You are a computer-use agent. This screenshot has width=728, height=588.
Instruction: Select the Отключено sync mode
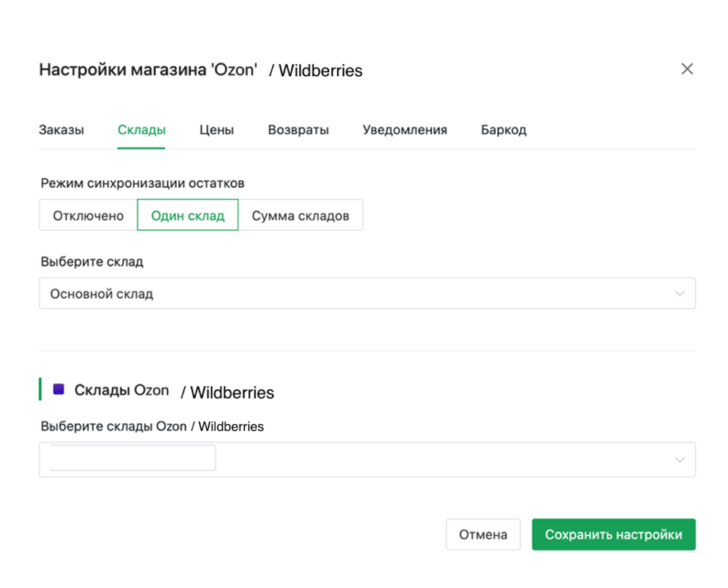tap(88, 216)
